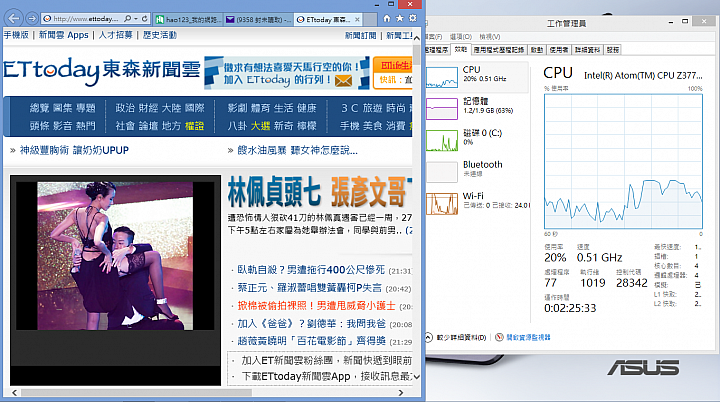This screenshot has height=402, width=720.
Task: Open the 臥軌自殺 news headline
Action: [311, 270]
